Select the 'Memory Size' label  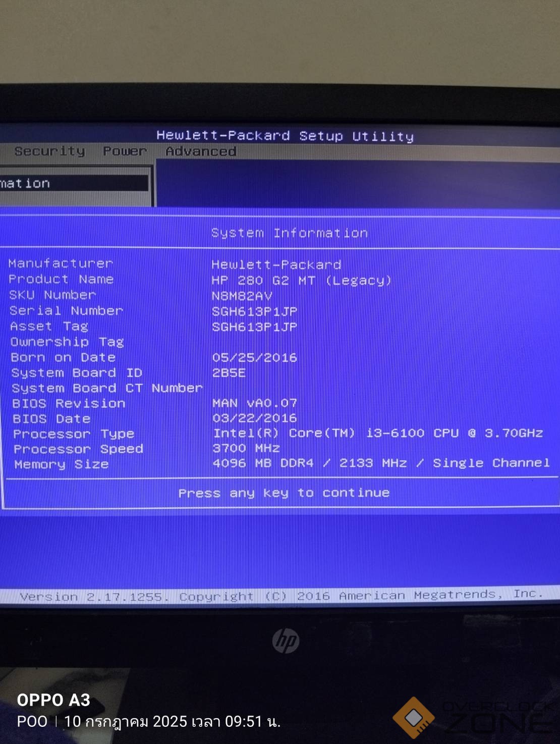tap(62, 464)
